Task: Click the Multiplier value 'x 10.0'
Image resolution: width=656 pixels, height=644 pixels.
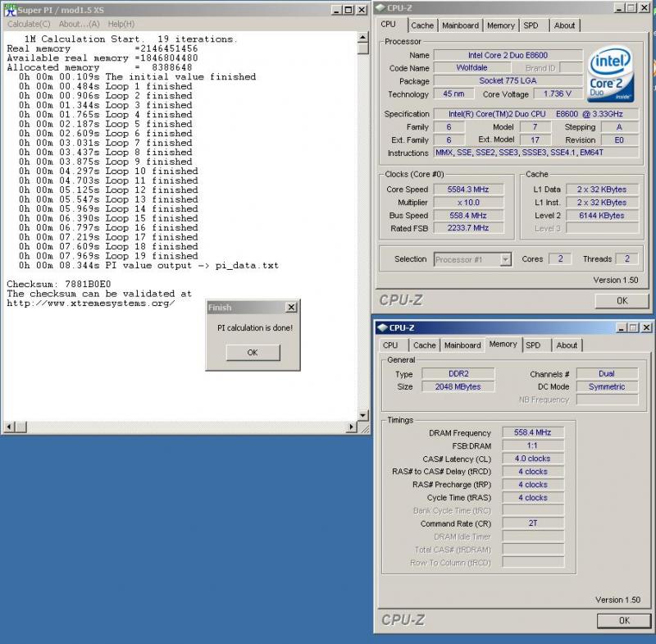Action: [x=468, y=203]
